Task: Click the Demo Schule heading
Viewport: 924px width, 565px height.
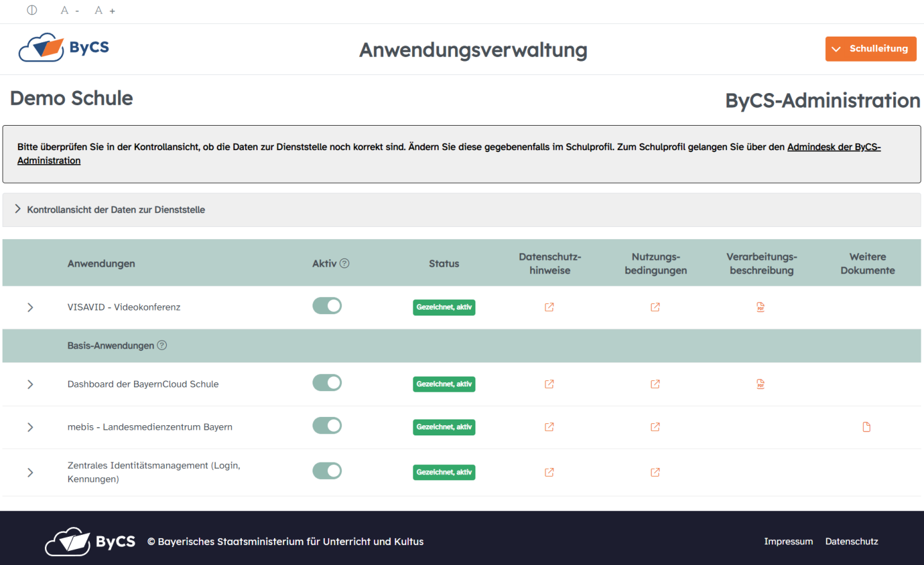Action: tap(71, 98)
